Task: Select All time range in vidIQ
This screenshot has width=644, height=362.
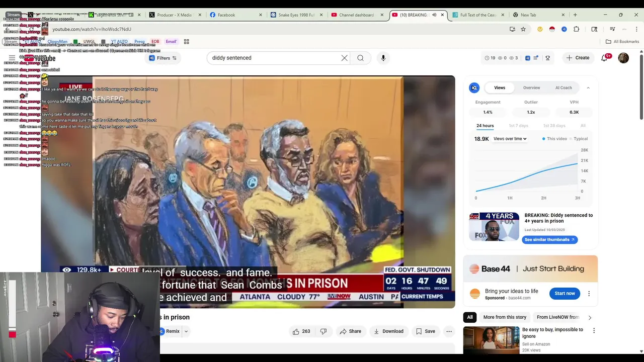Action: [x=583, y=126]
